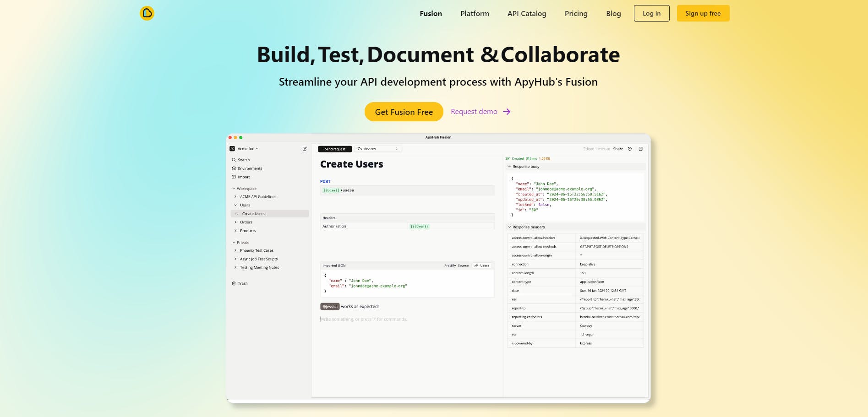Click the {{base}}/users URL field
This screenshot has height=417, width=868.
pos(407,190)
